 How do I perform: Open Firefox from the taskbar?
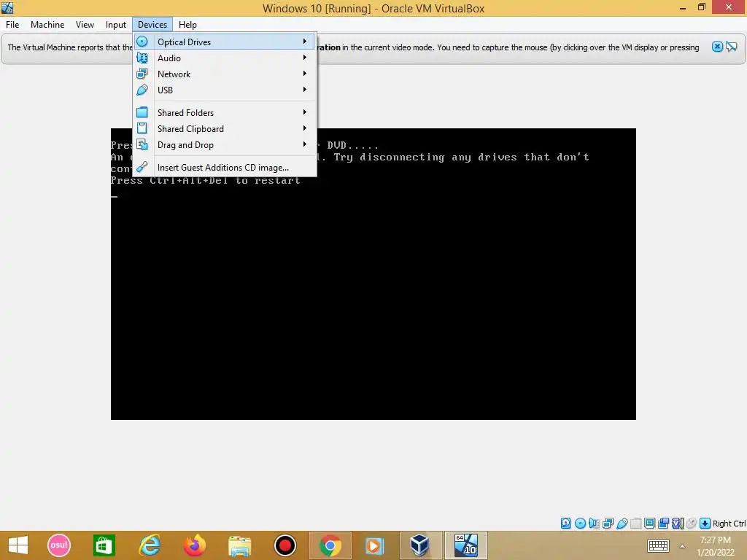click(x=194, y=545)
